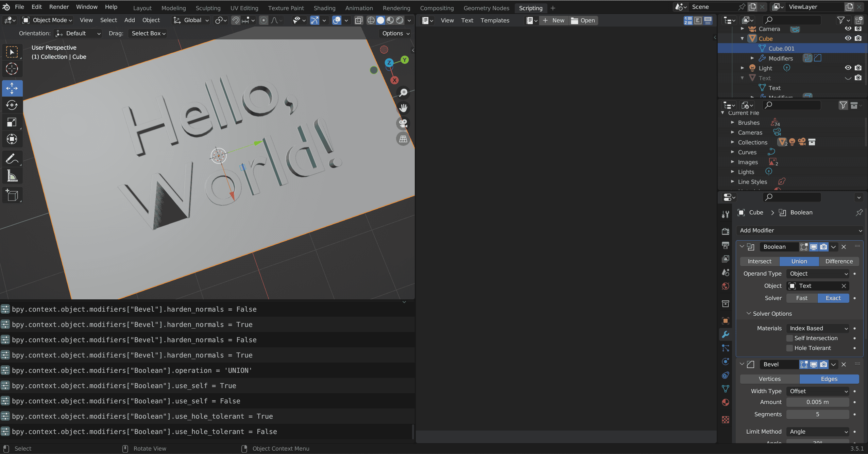The image size is (868, 454).
Task: Set Boolean operation to Difference
Action: click(839, 261)
